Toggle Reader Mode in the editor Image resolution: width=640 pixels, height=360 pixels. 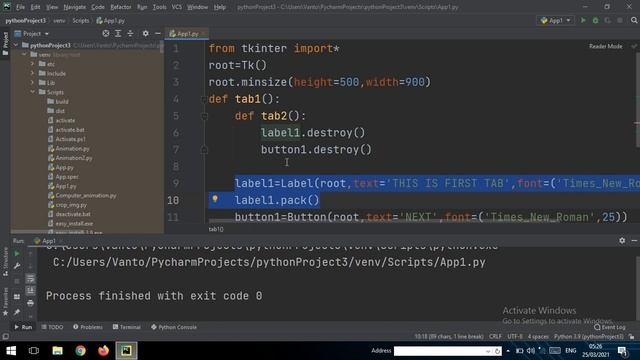605,47
